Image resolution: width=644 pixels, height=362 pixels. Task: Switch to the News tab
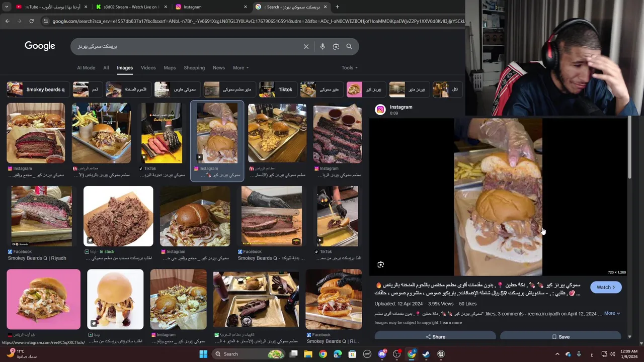tap(219, 68)
